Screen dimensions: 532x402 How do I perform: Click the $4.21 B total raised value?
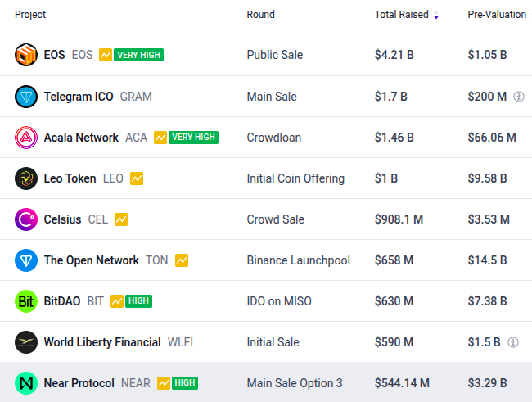(394, 55)
